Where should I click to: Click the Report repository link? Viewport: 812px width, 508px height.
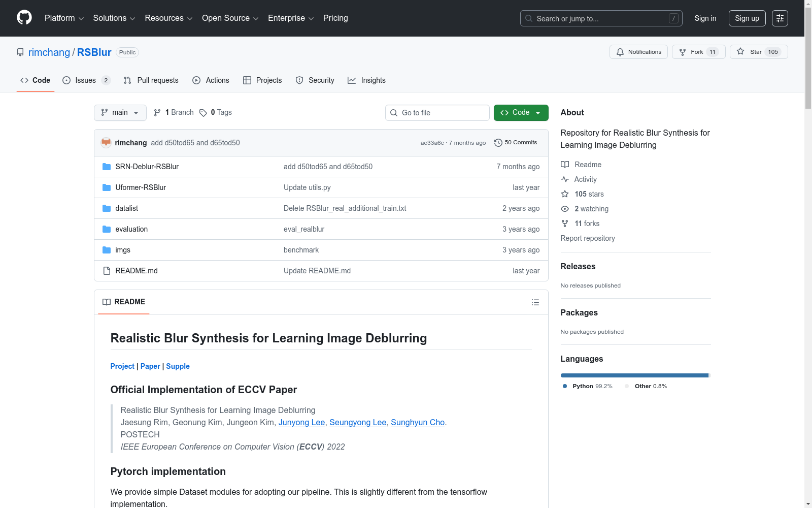tap(588, 238)
